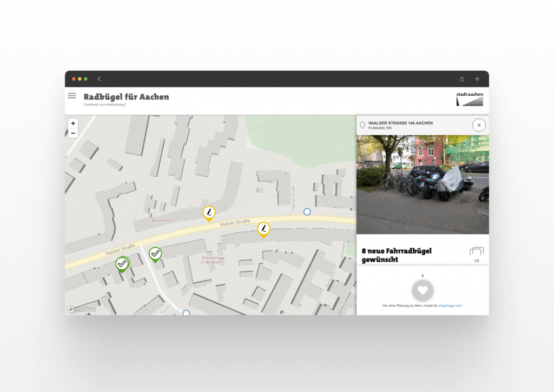Close the Vaalser Strasse 144 detail panel
This screenshot has height=392, width=554.
(479, 125)
